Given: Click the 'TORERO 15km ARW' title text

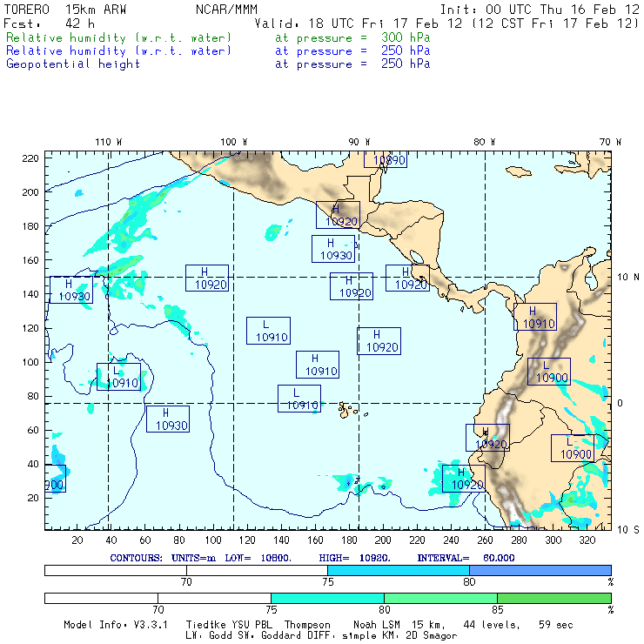Looking at the screenshot, I should (65, 10).
